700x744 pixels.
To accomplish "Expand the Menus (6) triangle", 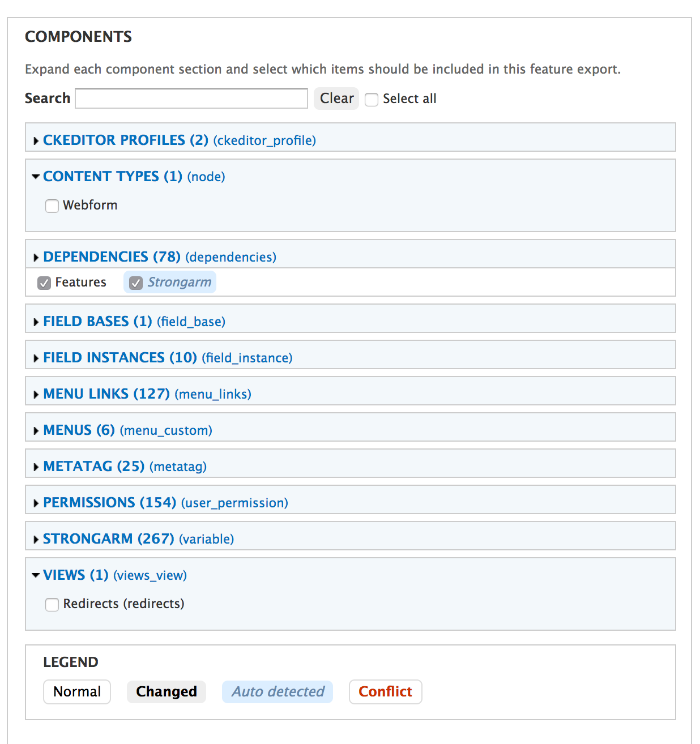I will click(x=36, y=430).
